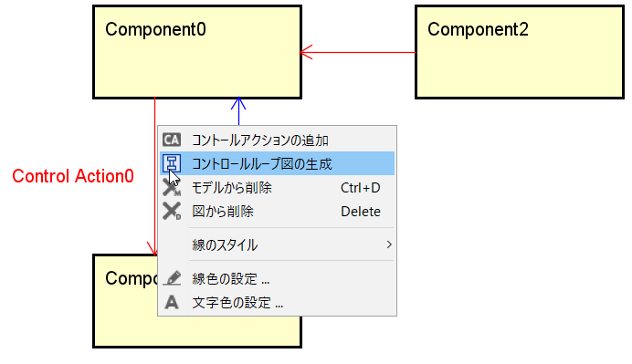This screenshot has height=364, width=632.
Task: Select the partially hidden bottom component block
Action: 125,301
